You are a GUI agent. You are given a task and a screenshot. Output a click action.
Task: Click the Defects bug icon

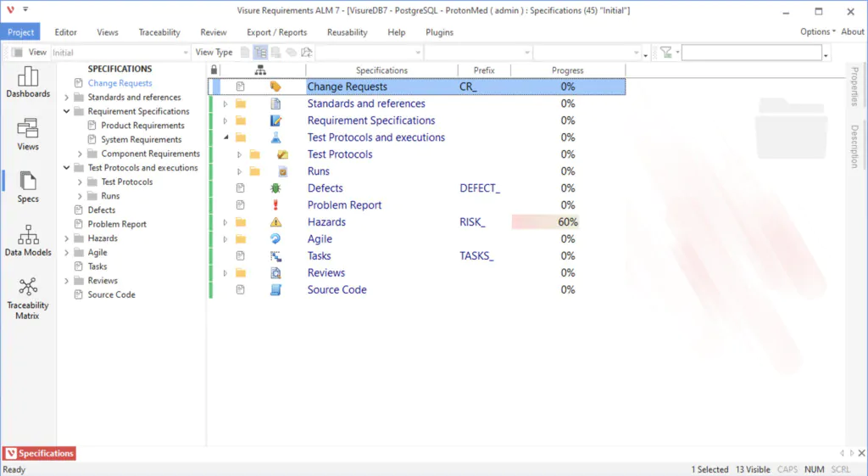pos(275,188)
